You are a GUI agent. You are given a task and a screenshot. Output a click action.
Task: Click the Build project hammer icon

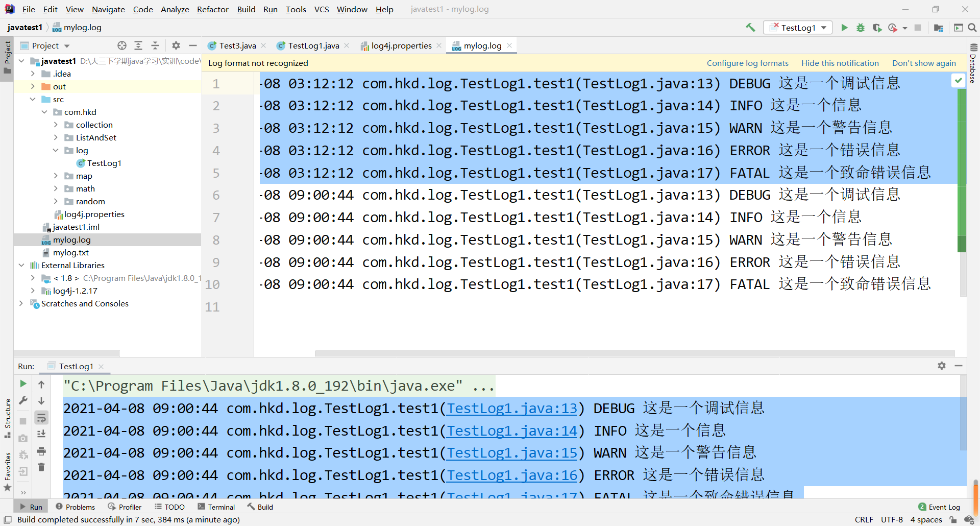[750, 28]
